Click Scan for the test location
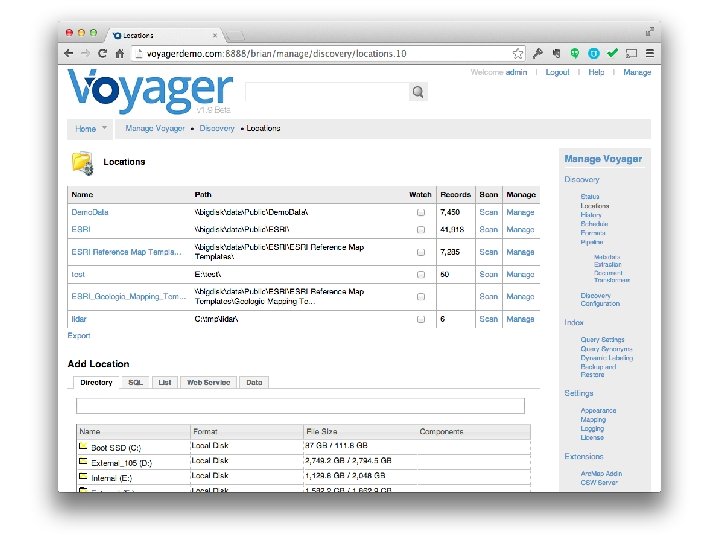Screen dimensions: 720x540 click(489, 275)
